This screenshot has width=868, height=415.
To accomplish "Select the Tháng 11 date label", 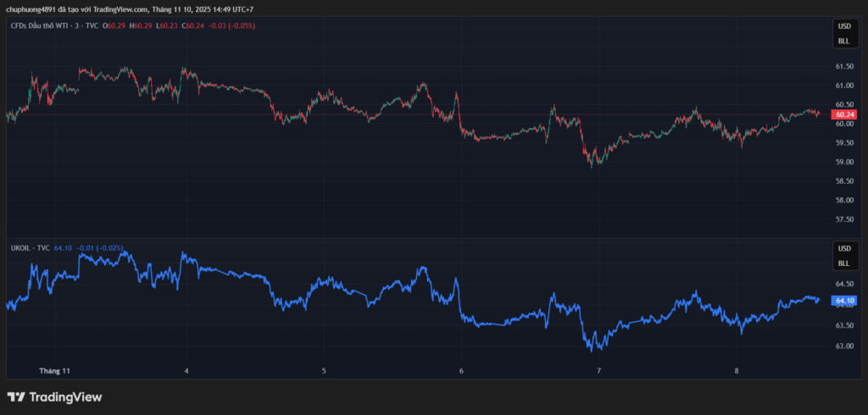I will (x=55, y=371).
